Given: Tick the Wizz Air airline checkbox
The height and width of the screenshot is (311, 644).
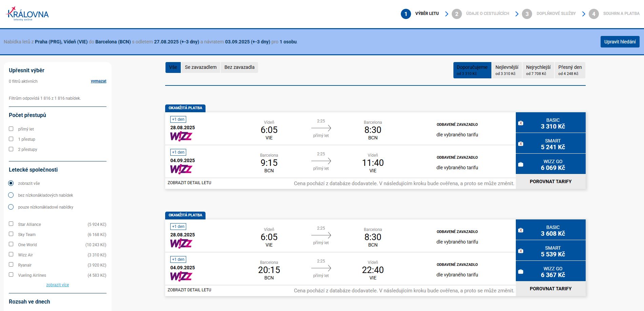Looking at the screenshot, I should (11, 254).
